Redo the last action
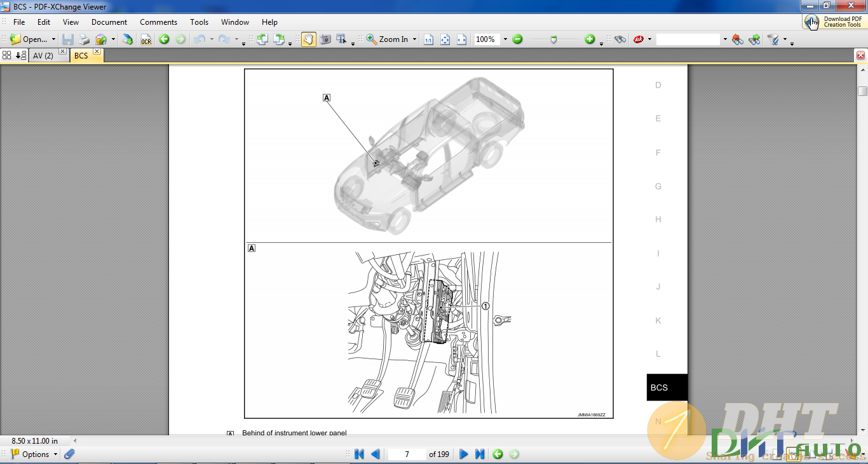Image resolution: width=868 pixels, height=464 pixels. (x=224, y=39)
